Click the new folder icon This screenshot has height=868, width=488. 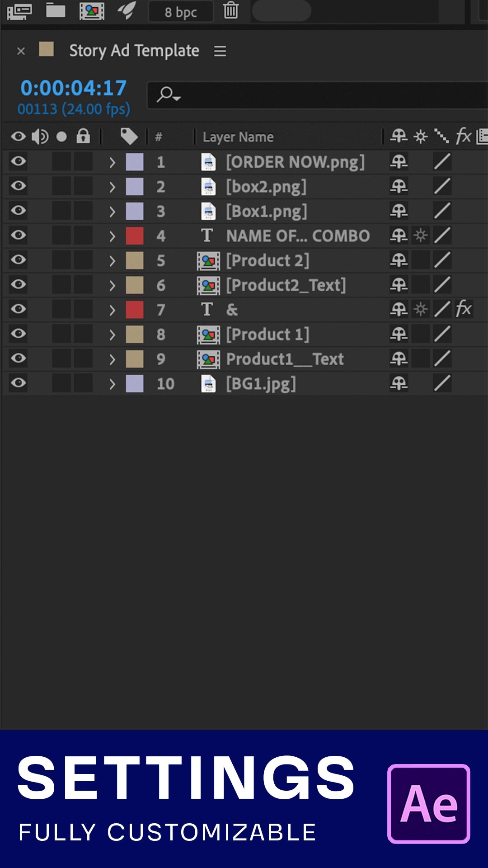pos(56,10)
